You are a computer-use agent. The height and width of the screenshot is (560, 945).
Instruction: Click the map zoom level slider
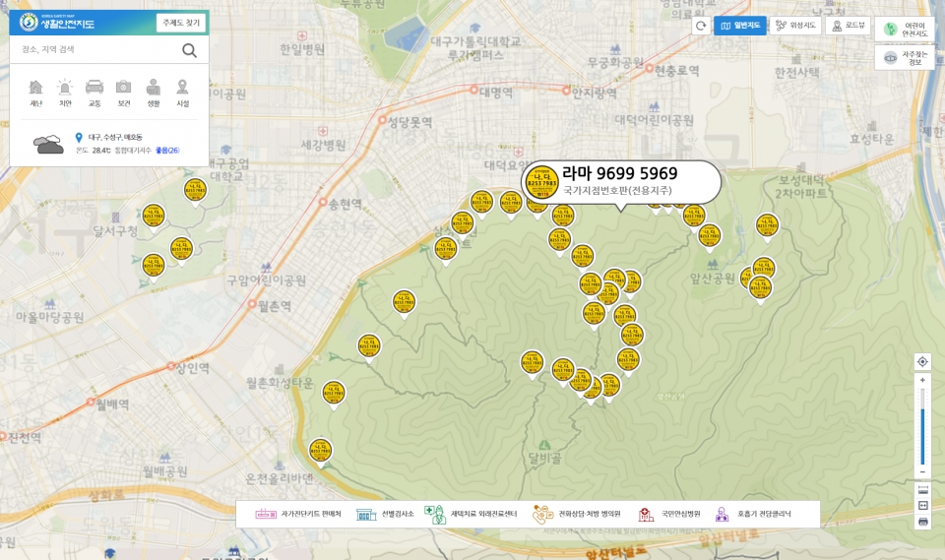click(922, 421)
